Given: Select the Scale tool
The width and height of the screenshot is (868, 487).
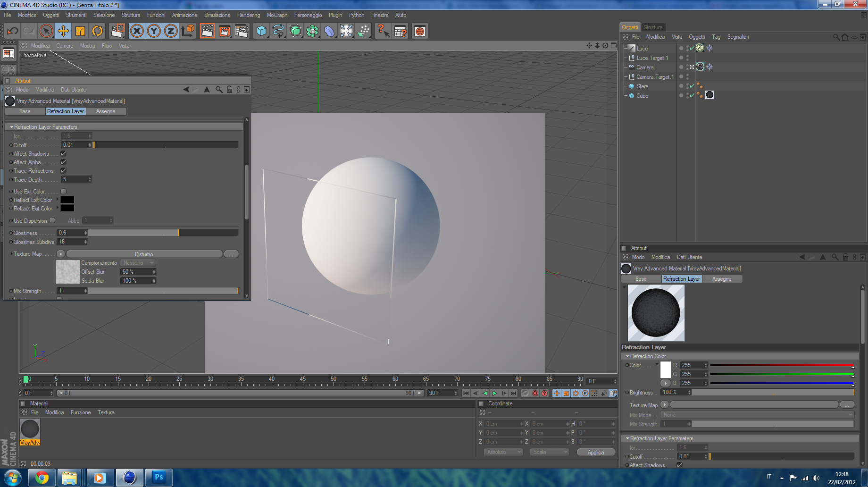Looking at the screenshot, I should (x=80, y=31).
